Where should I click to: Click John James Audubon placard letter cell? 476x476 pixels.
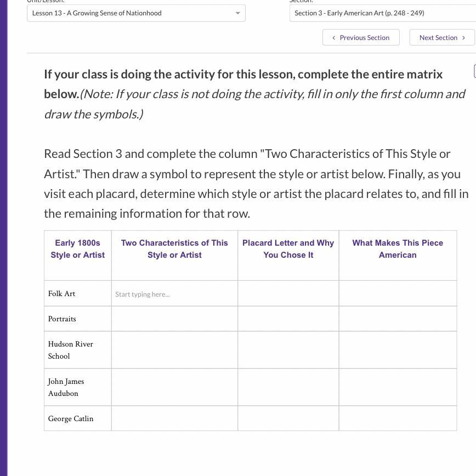click(x=288, y=387)
